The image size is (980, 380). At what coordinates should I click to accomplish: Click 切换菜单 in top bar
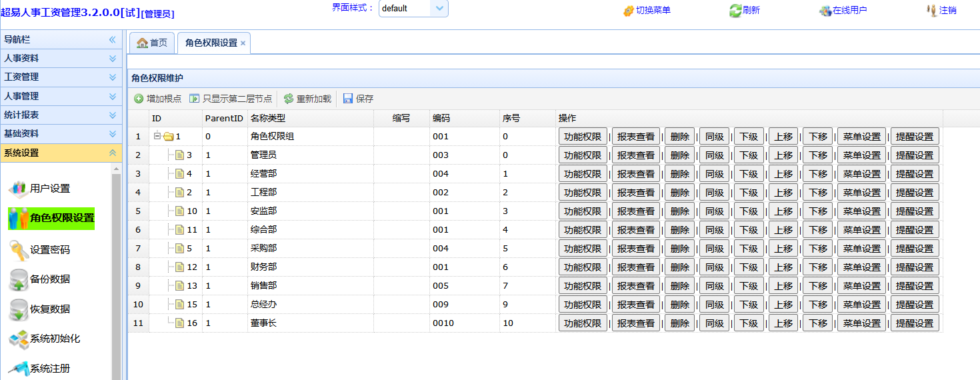point(647,10)
